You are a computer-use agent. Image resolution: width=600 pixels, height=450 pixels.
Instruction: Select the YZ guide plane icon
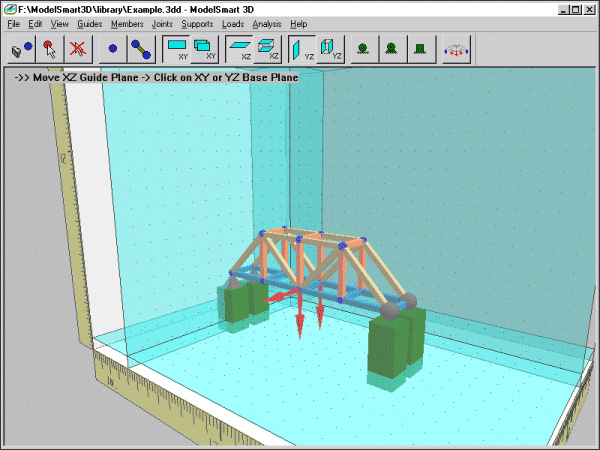(302, 49)
